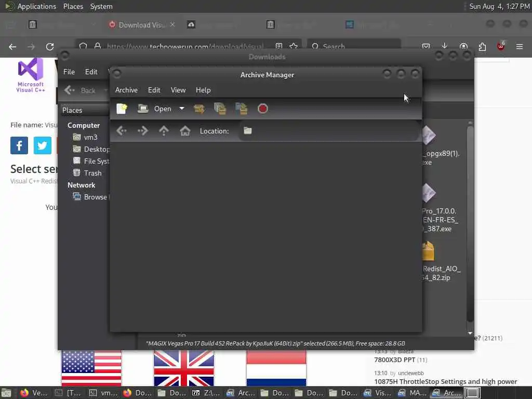The width and height of the screenshot is (532, 399).
Task: Click the Location path field in Archive Manager
Action: tap(328, 130)
